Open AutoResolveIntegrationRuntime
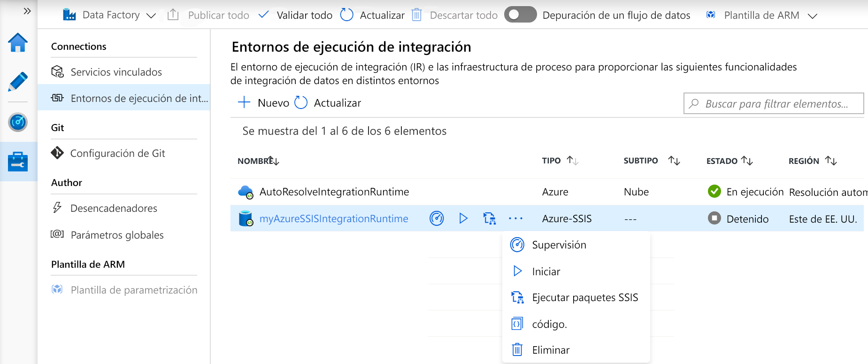This screenshot has height=364, width=868. (334, 192)
